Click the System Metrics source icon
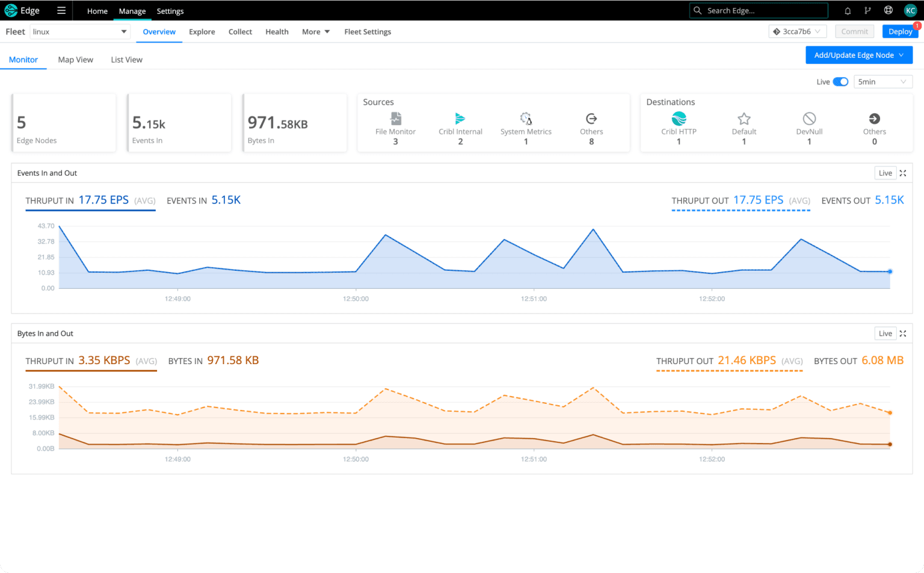The width and height of the screenshot is (924, 573). pos(526,119)
